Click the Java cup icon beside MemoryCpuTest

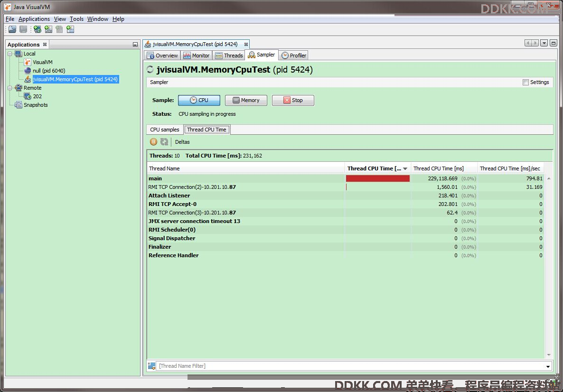pos(28,79)
